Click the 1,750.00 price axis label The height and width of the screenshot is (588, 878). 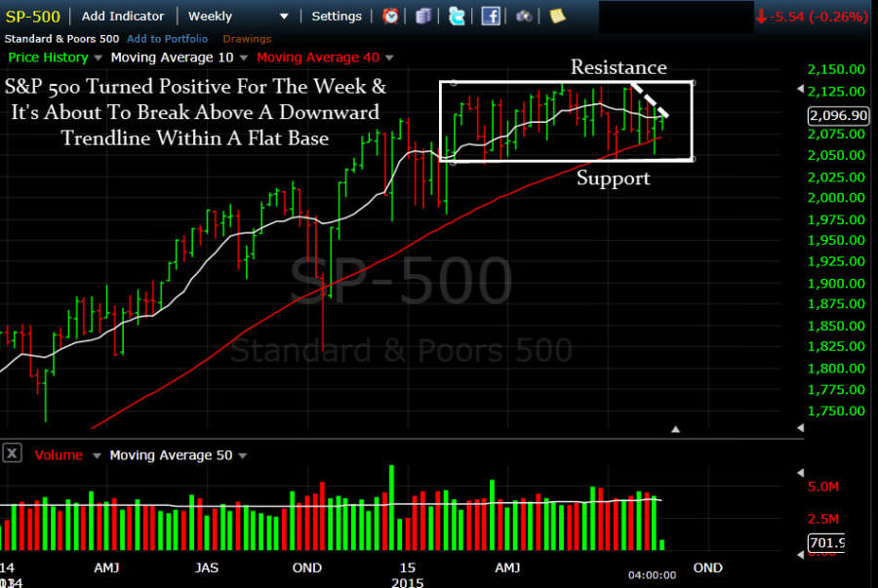pyautogui.click(x=836, y=411)
